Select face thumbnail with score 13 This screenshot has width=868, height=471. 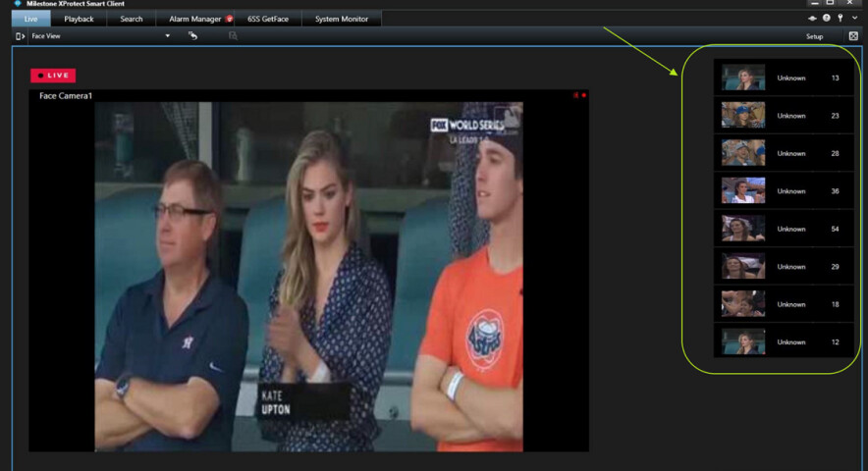[743, 78]
